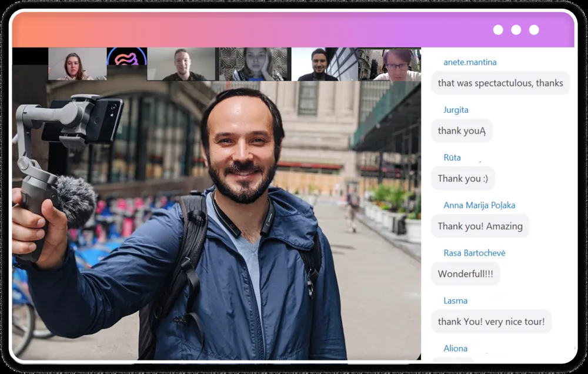Screen dimensions: 588x374
Task: Click the main tour guide video feed
Action: coord(216,219)
